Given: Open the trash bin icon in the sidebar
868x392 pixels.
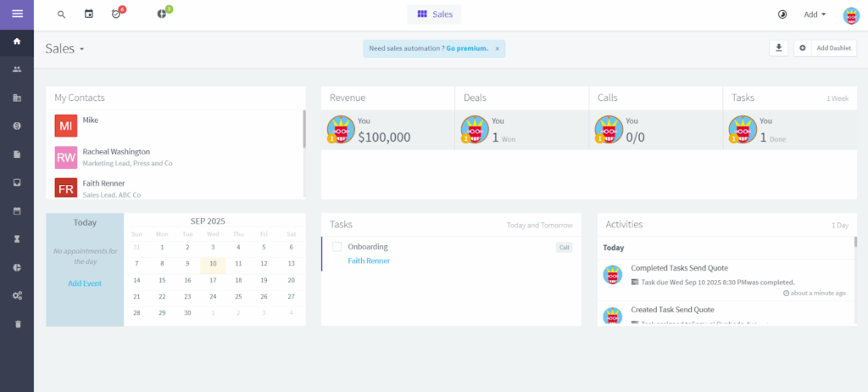Looking at the screenshot, I should 17,323.
